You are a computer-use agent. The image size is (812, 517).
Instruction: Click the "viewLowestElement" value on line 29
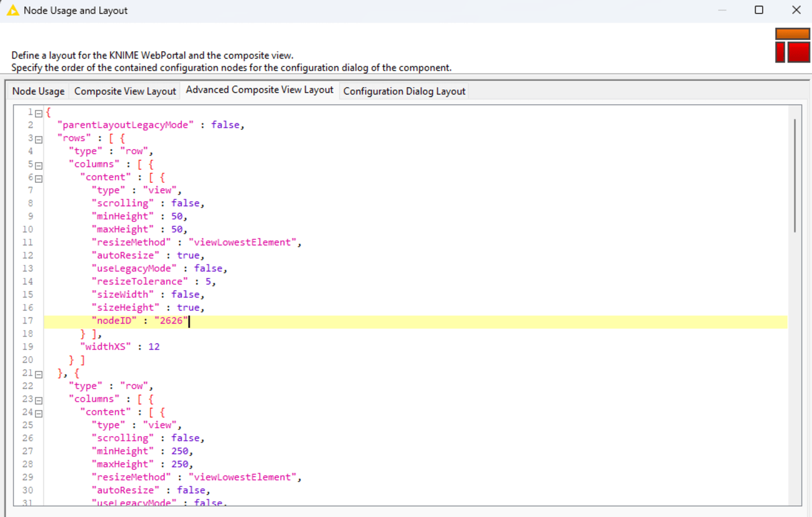[242, 477]
